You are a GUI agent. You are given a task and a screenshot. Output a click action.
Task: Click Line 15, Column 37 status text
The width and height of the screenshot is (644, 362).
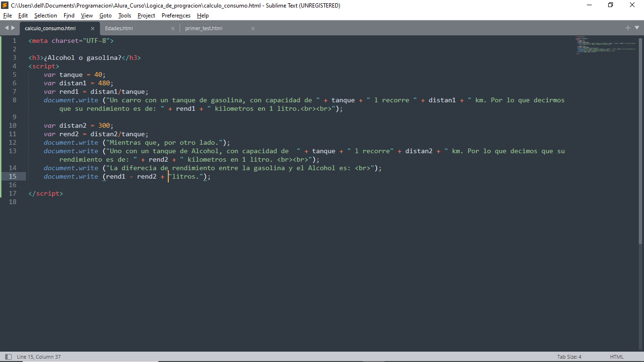(39, 357)
